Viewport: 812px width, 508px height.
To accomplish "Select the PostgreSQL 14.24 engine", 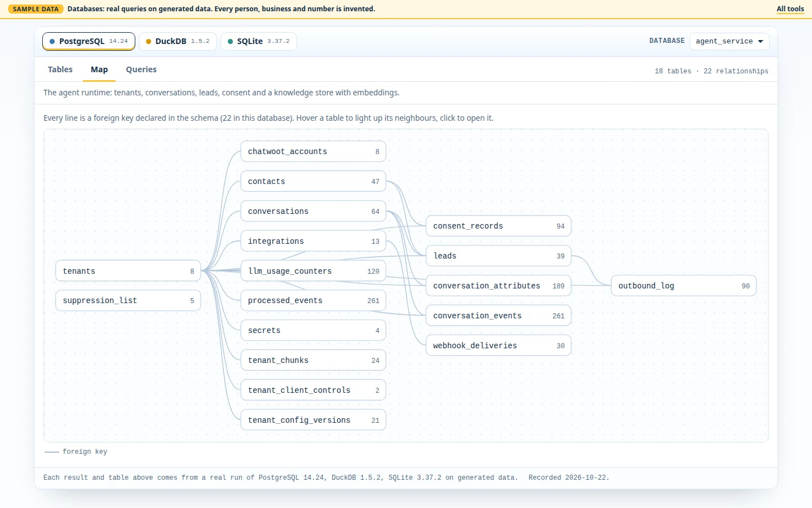I will coord(89,41).
